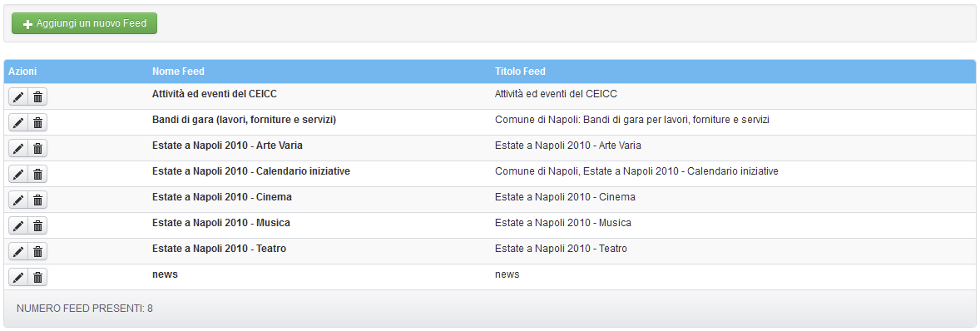980x331 pixels.
Task: Select feed name 'Estate a Napoli 2010 - Cinema'
Action: pyautogui.click(x=222, y=197)
